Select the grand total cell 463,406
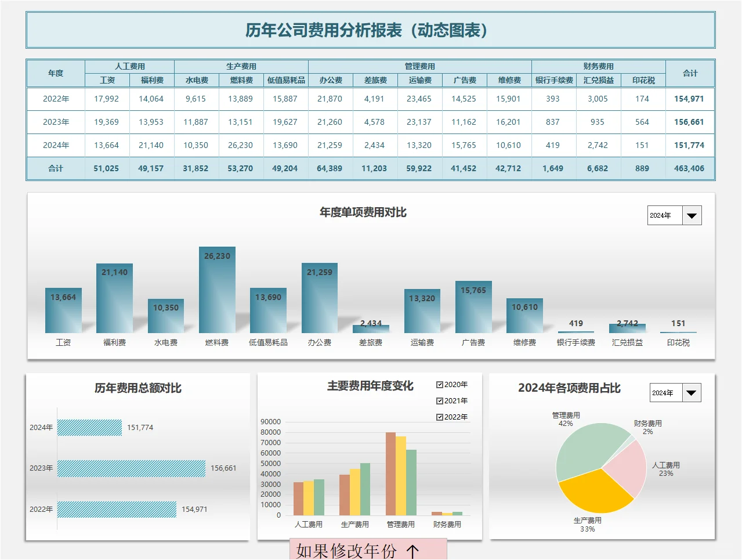 689,168
